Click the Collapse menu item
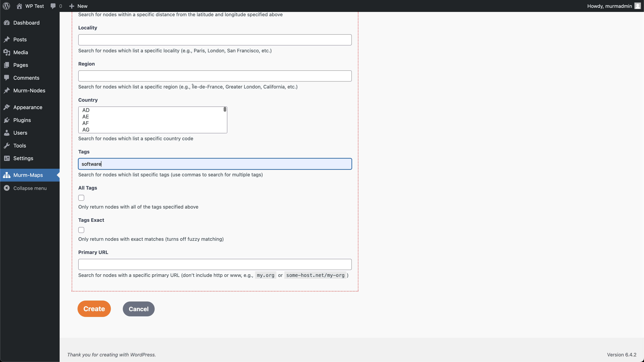The width and height of the screenshot is (644, 362). 30,188
